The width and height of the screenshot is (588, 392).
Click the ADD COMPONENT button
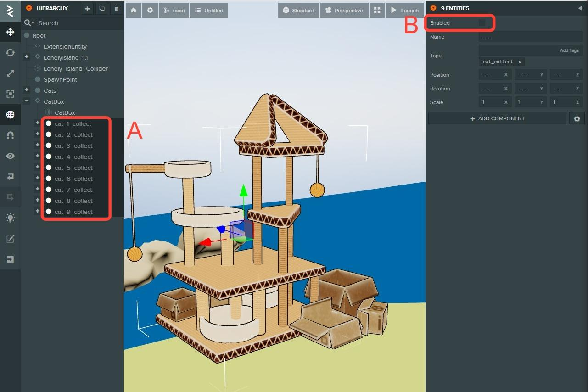click(497, 118)
